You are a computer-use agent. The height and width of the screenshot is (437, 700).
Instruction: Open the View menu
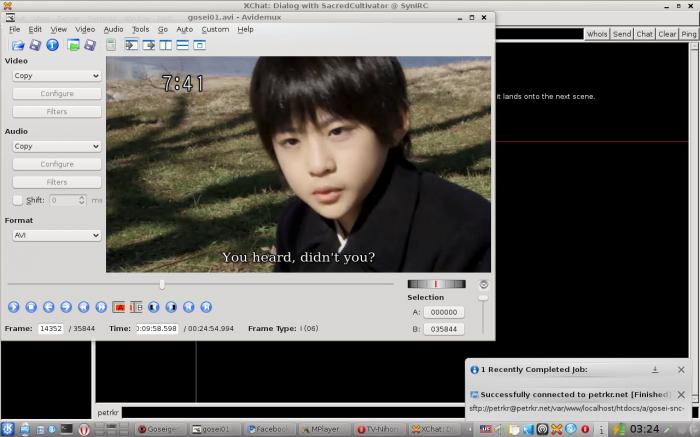(x=58, y=29)
